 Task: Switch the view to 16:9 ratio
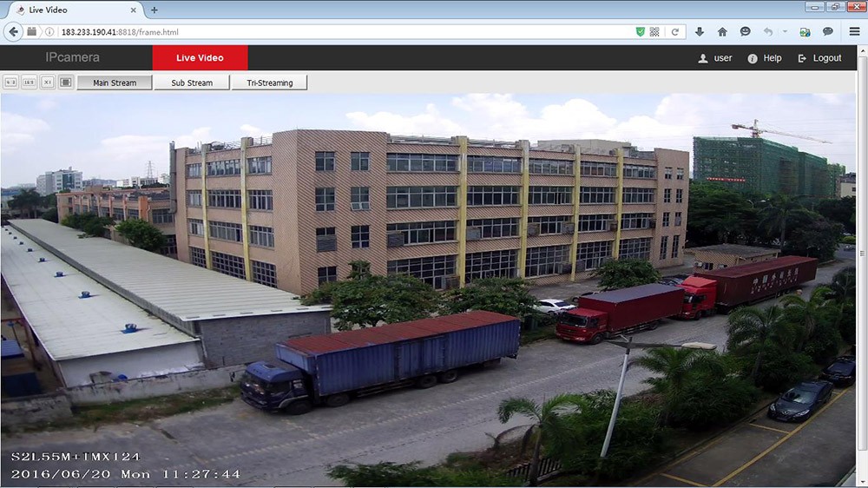point(29,82)
